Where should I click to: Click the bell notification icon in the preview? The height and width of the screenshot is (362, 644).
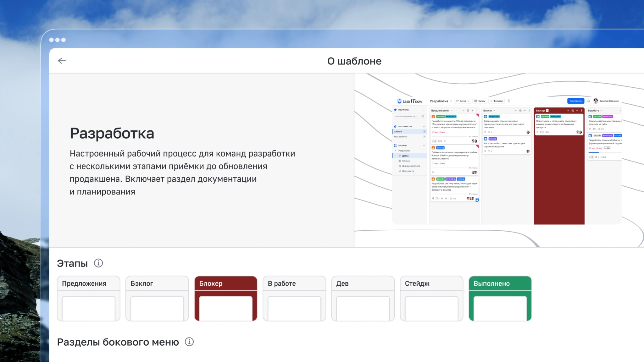click(588, 101)
